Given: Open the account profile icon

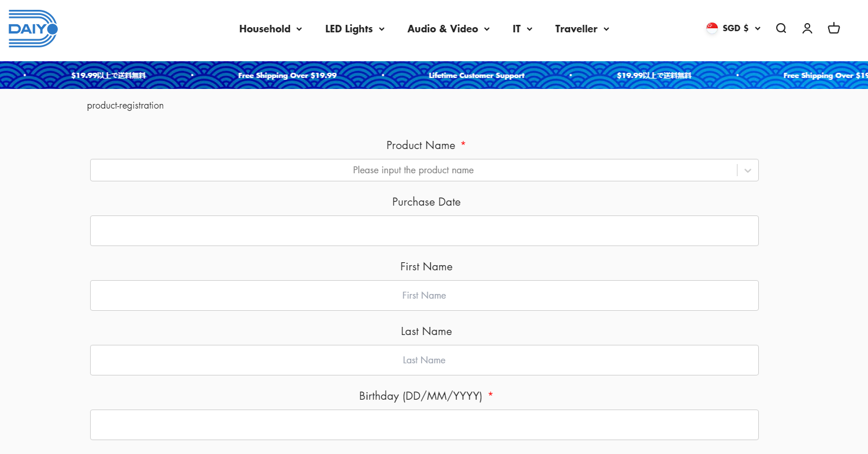Looking at the screenshot, I should [x=807, y=28].
